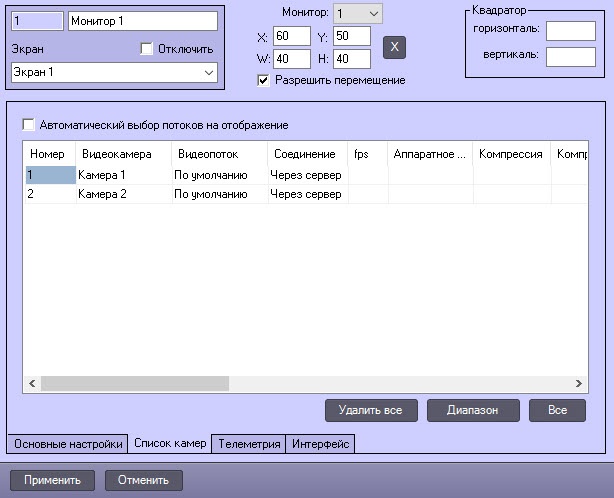The width and height of the screenshot is (614, 498).
Task: Click the Все button
Action: (557, 410)
